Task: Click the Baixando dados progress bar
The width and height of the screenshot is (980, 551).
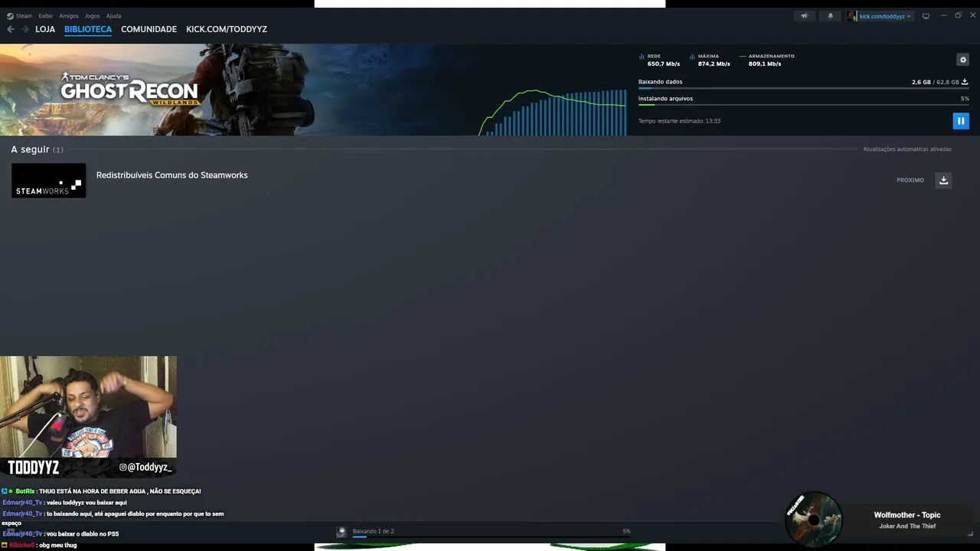Action: pyautogui.click(x=804, y=89)
